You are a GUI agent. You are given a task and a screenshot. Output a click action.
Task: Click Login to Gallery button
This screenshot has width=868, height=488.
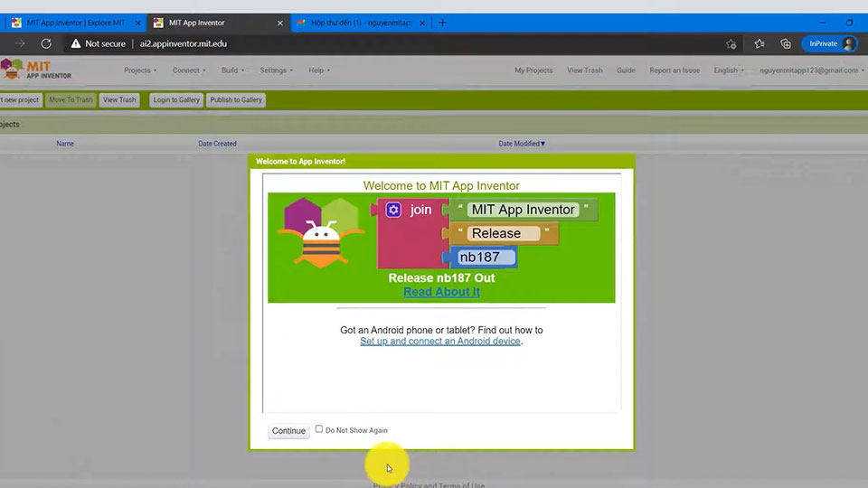click(176, 100)
